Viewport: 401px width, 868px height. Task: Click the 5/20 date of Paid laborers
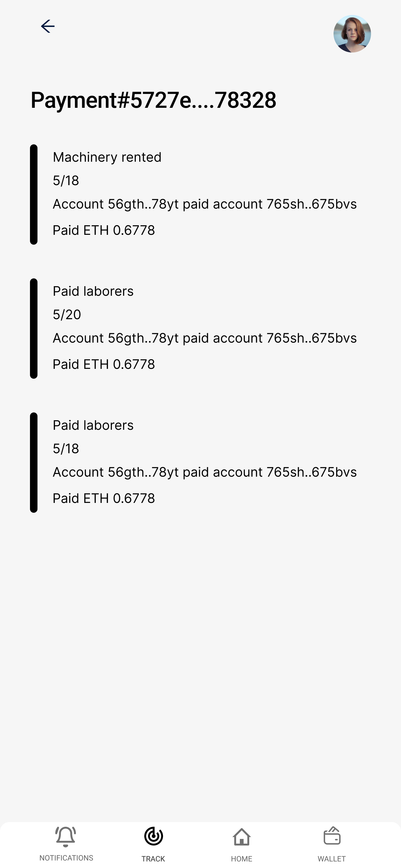click(67, 315)
